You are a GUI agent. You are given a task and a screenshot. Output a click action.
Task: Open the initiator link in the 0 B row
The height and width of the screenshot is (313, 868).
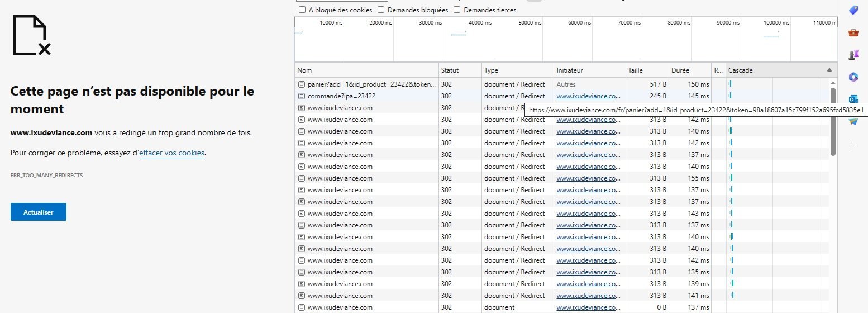pos(589,307)
